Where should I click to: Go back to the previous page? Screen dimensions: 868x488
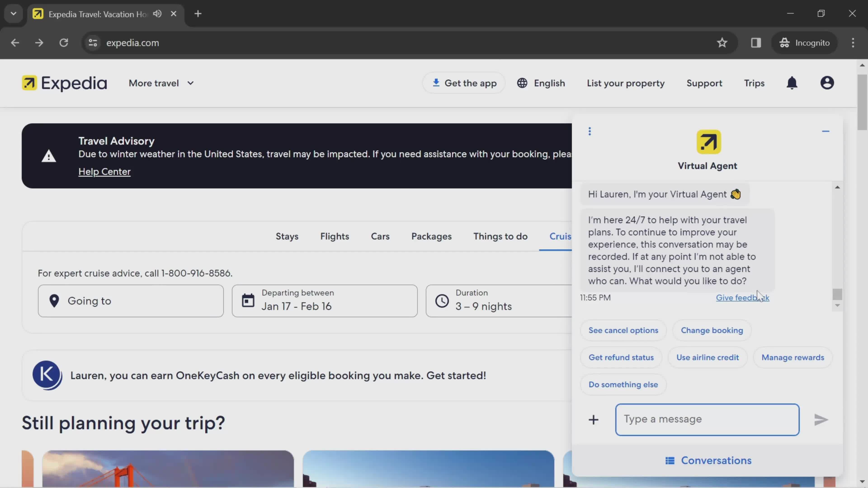[x=15, y=43]
